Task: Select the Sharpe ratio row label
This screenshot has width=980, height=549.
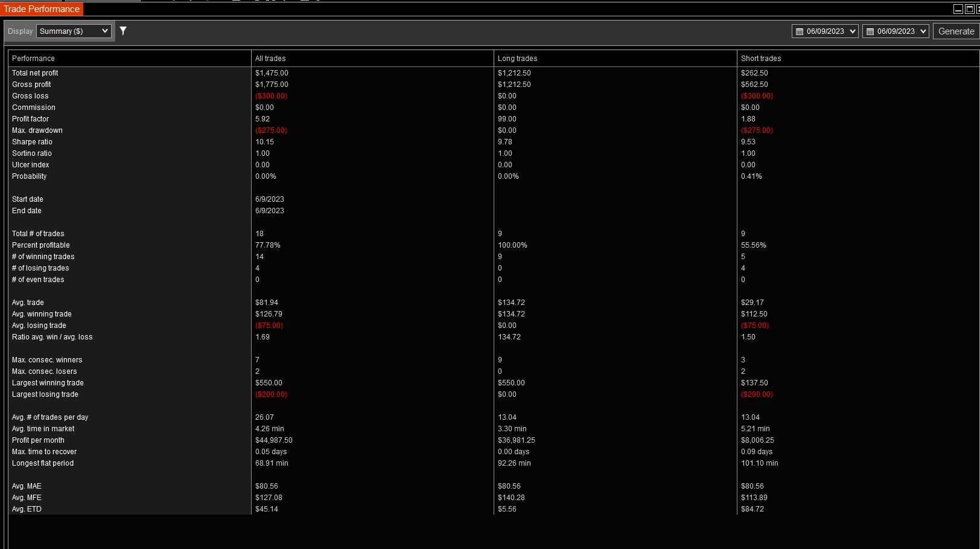Action: click(32, 142)
